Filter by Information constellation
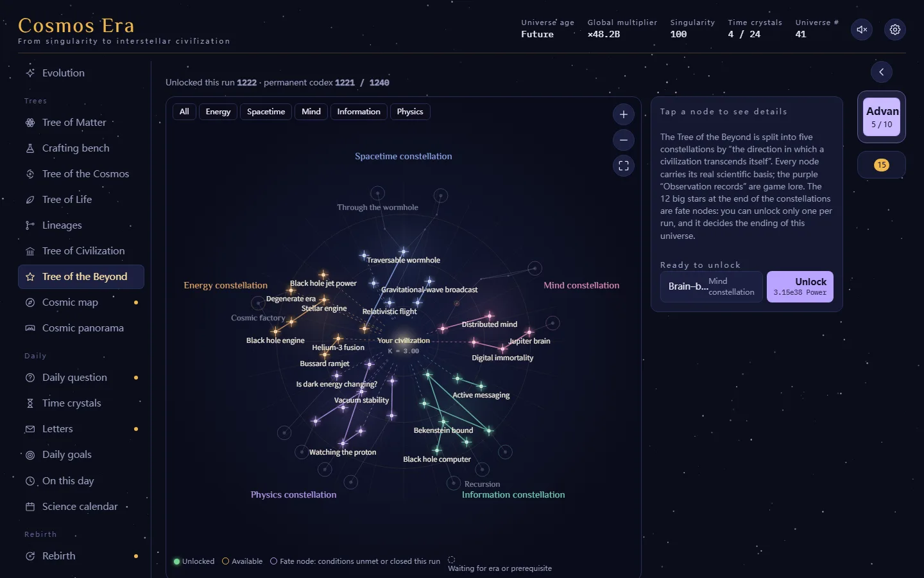Screen dimensions: 924x578 (359, 112)
